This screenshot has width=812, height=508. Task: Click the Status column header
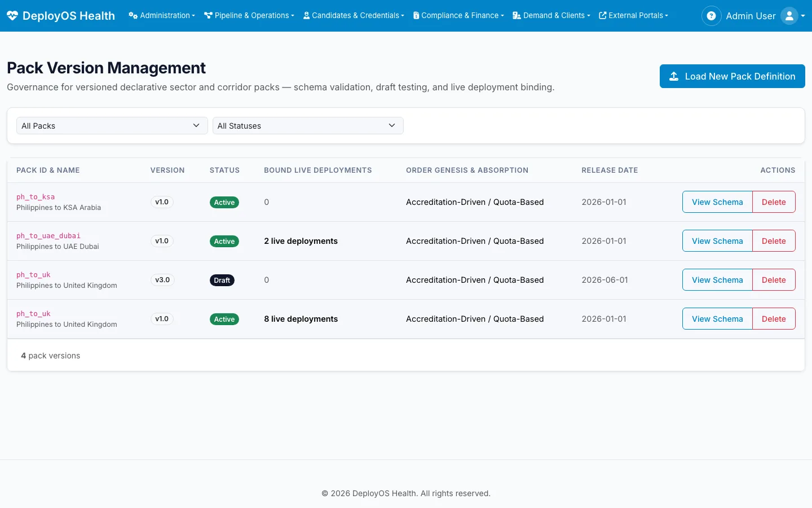pos(224,170)
